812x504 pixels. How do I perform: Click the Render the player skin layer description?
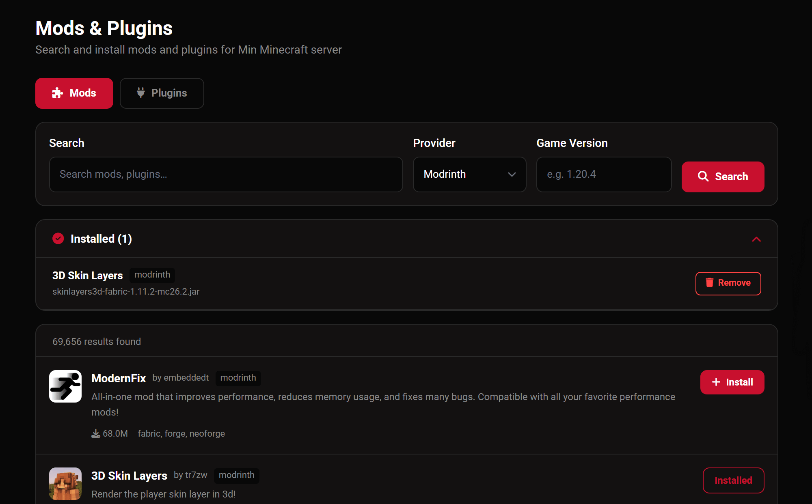pyautogui.click(x=164, y=494)
